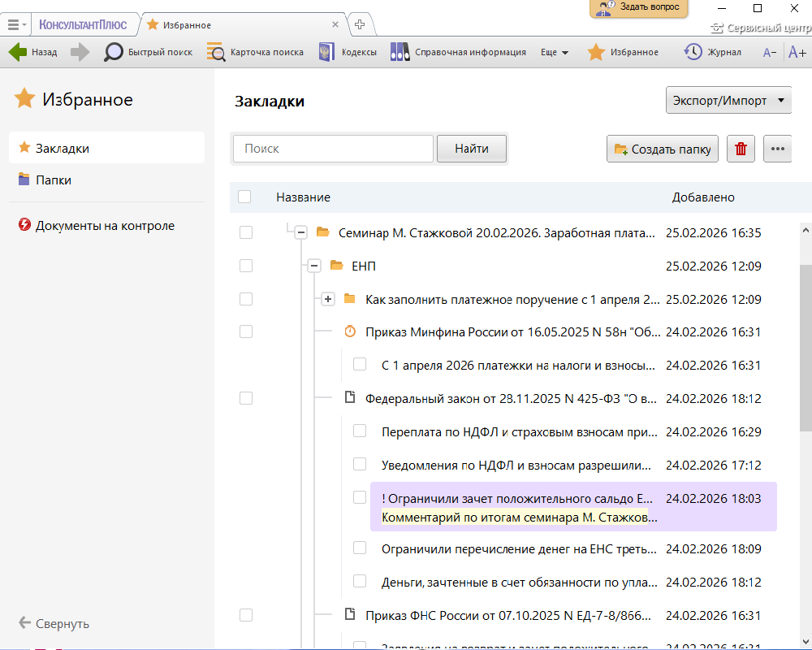812x650 pixels.
Task: Switch to Папки in the sidebar
Action: [54, 180]
